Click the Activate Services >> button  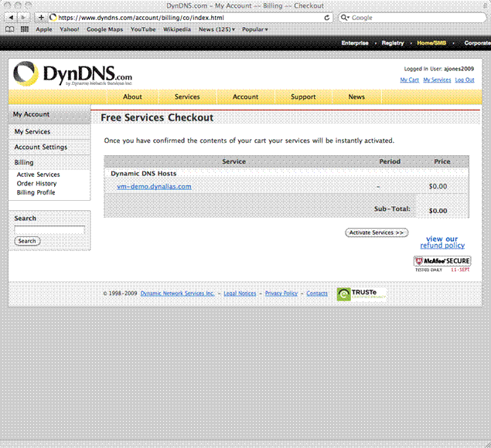(377, 232)
